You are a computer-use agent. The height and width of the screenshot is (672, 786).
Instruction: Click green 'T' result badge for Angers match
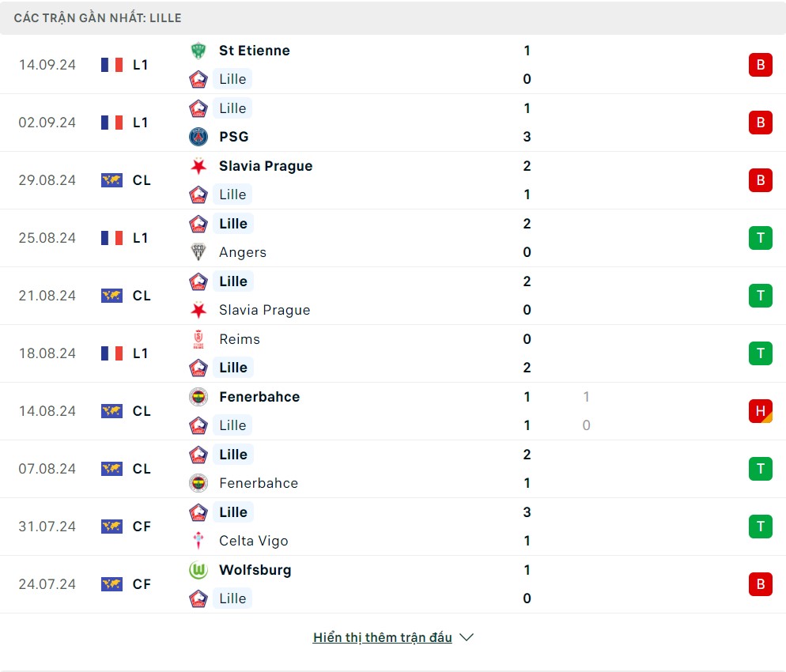(x=760, y=238)
